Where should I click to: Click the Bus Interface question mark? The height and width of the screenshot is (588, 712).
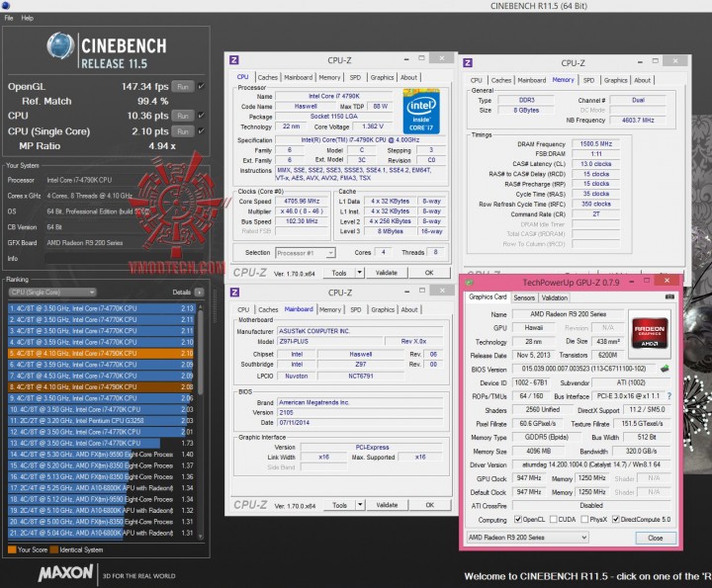click(x=669, y=396)
